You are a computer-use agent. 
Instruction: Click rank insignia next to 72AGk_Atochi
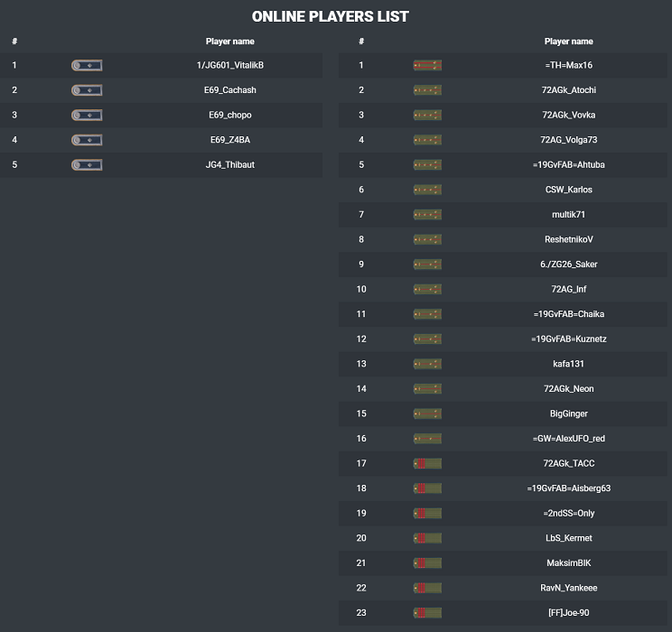(x=427, y=90)
